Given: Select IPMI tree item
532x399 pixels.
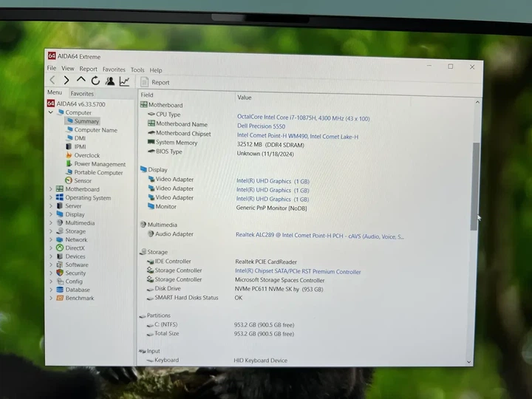Looking at the screenshot, I should click(x=76, y=146).
